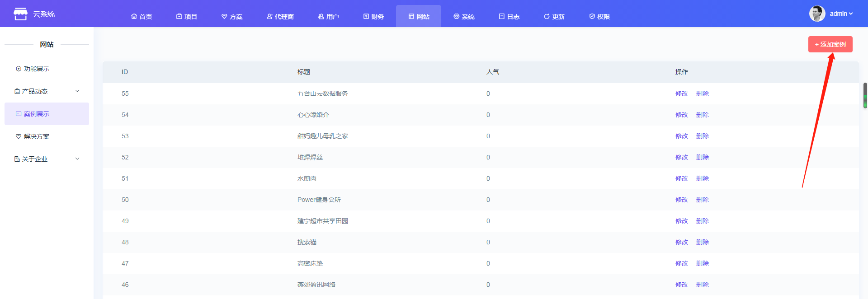Click the 云系统 store logo icon
868x299 pixels.
(x=20, y=14)
